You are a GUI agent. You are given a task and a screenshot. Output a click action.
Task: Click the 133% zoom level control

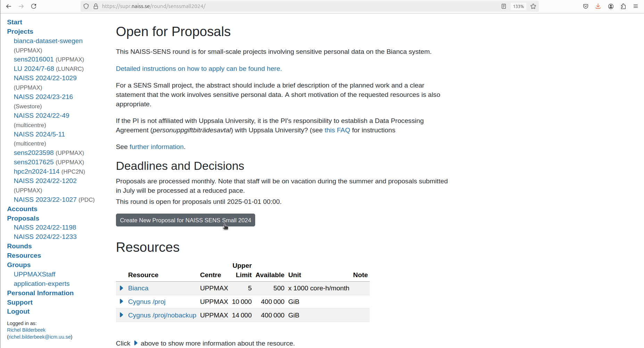click(x=518, y=6)
